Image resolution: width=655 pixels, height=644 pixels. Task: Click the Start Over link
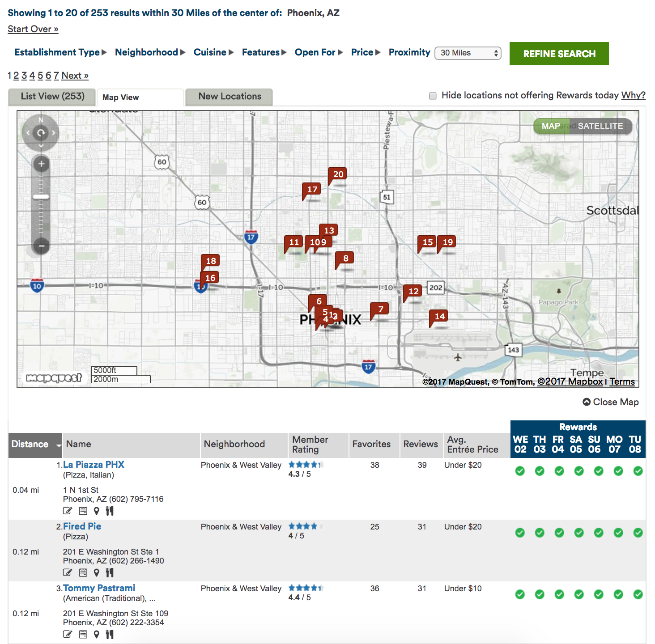pos(33,29)
